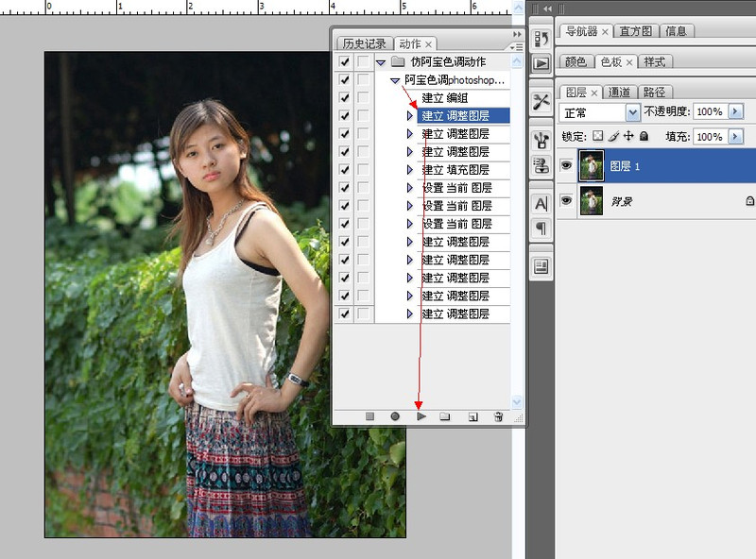The height and width of the screenshot is (559, 756).
Task: Click the 背景 layer thumbnail
Action: point(592,200)
